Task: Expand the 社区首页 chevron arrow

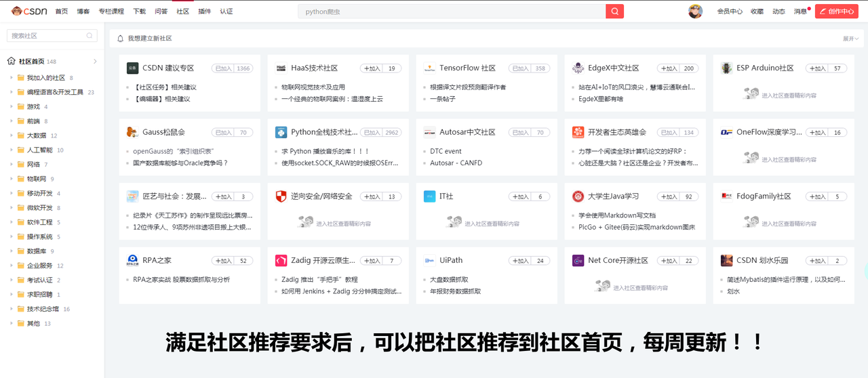Action: pos(95,61)
